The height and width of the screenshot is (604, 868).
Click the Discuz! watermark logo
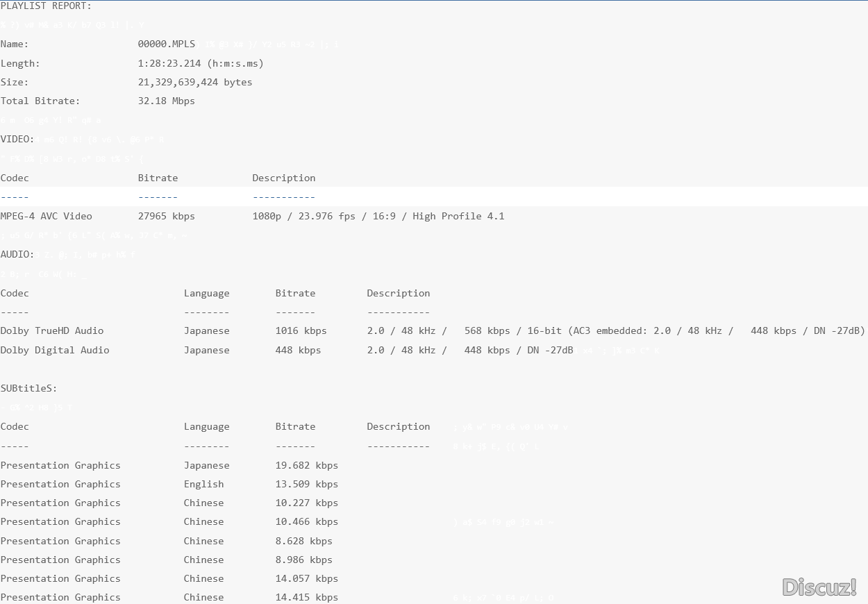pos(819,587)
